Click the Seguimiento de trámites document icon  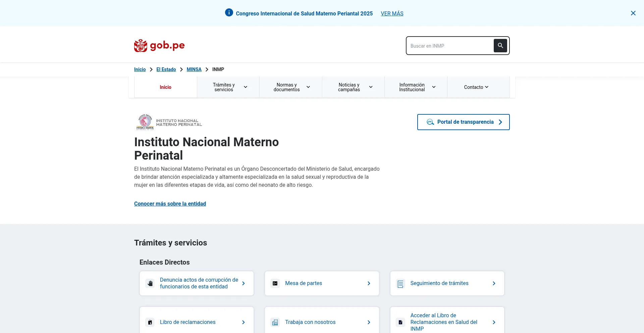click(x=400, y=284)
